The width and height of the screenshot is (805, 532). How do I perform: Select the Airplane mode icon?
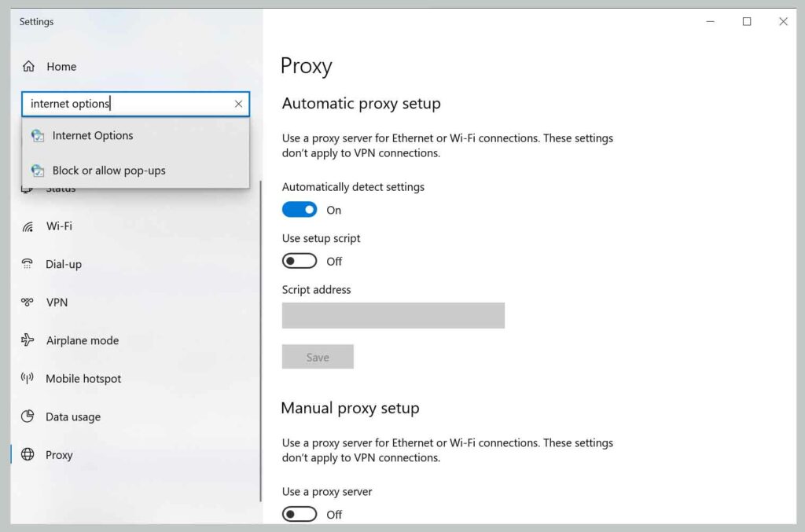click(28, 340)
